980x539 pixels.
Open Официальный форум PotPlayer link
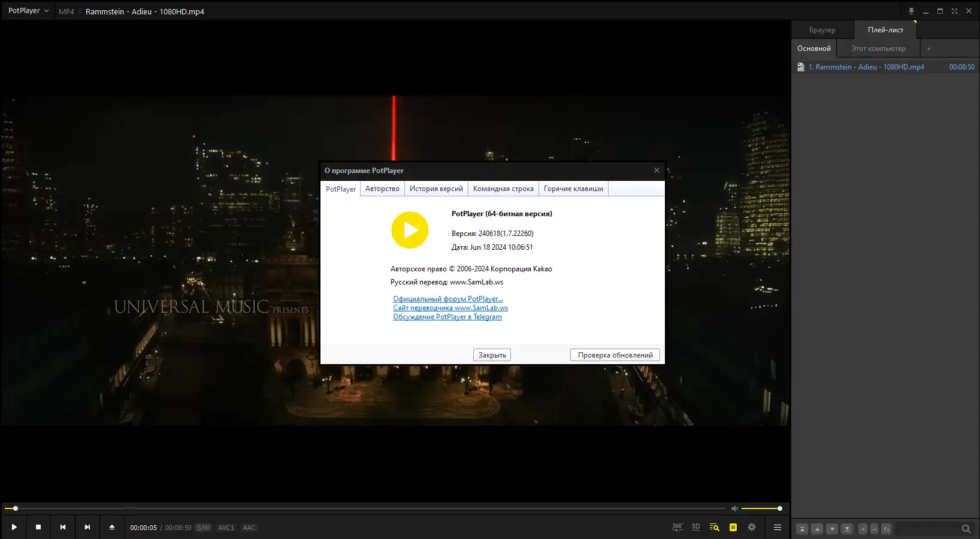coord(448,299)
